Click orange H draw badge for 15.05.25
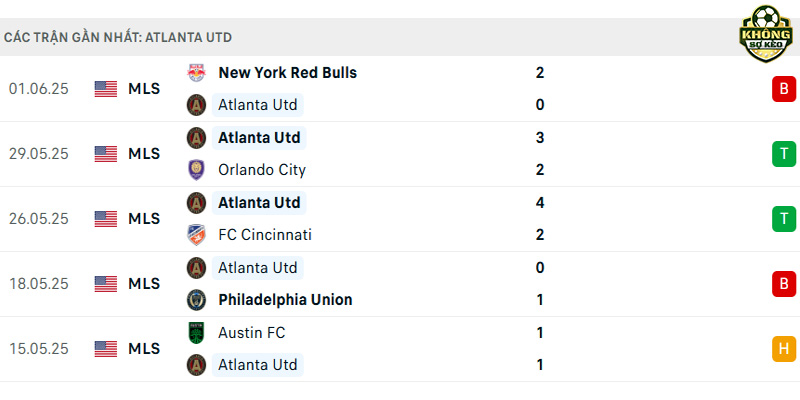Screen dimensions: 800x400 click(784, 349)
